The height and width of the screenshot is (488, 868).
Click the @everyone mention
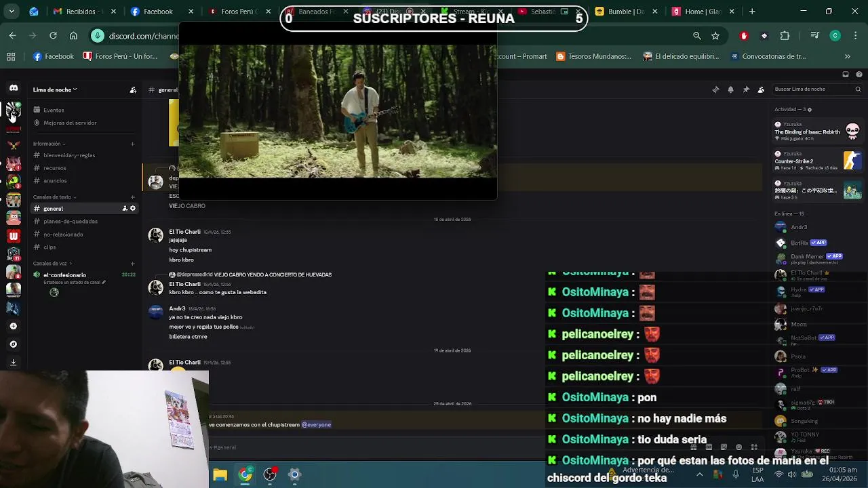tap(316, 425)
